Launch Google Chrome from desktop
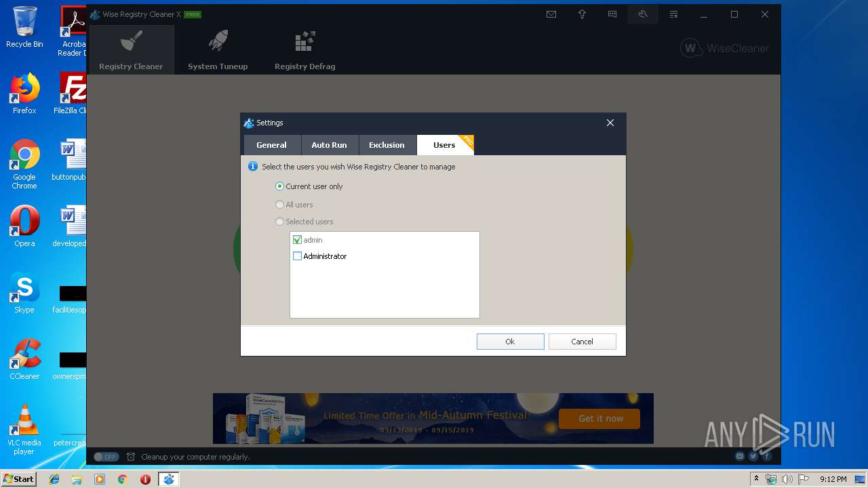The image size is (868, 488). (x=24, y=164)
